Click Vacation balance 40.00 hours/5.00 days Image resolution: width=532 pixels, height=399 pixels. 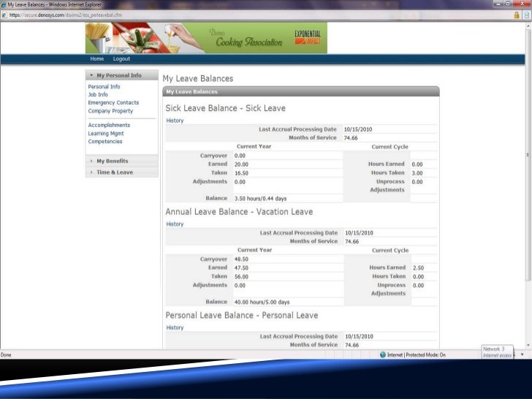pyautogui.click(x=262, y=302)
